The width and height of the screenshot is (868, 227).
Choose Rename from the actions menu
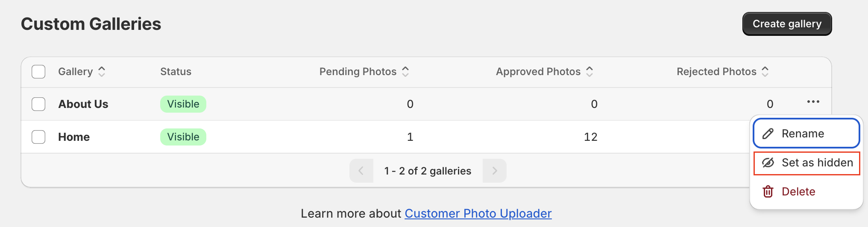coord(803,134)
